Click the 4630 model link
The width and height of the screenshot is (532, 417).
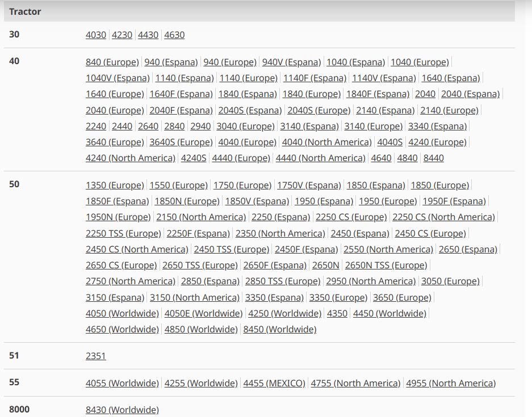pyautogui.click(x=174, y=35)
